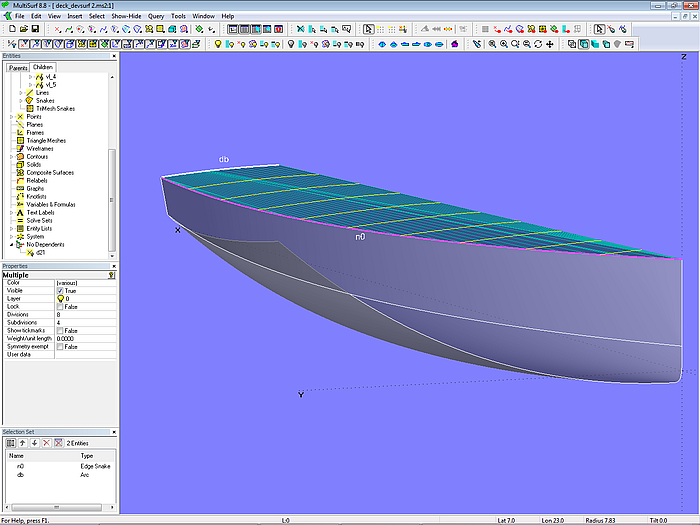Image resolution: width=700 pixels, height=525 pixels.
Task: Click the New file icon
Action: click(x=10, y=30)
